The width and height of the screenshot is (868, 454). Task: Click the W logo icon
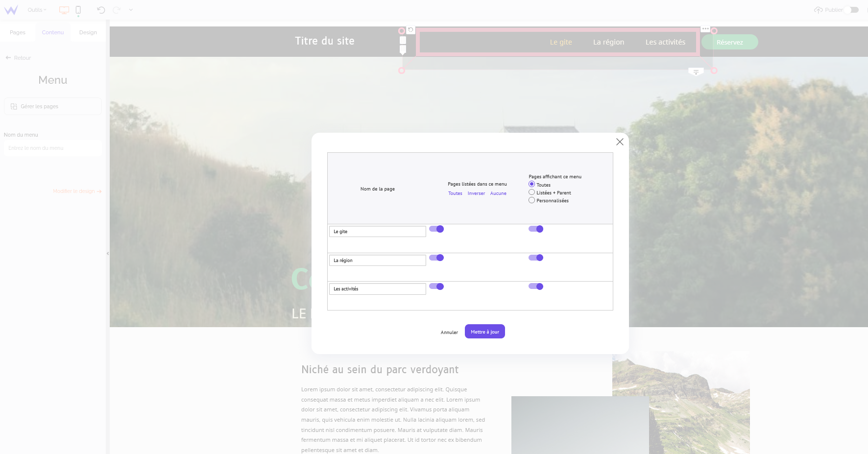tap(11, 10)
